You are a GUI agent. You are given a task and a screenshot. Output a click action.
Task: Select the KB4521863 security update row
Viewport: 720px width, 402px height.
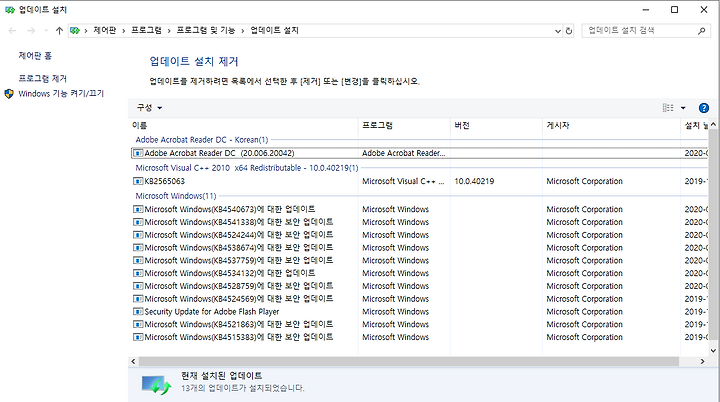click(x=419, y=324)
